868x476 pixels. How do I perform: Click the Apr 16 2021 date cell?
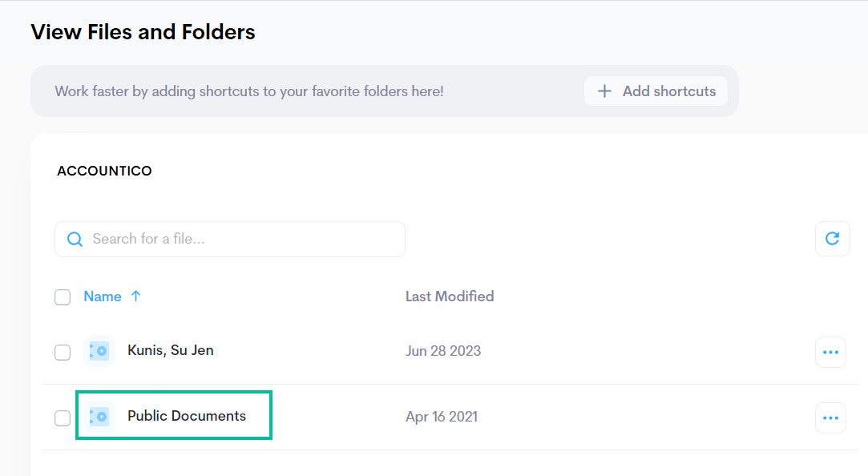pos(442,417)
